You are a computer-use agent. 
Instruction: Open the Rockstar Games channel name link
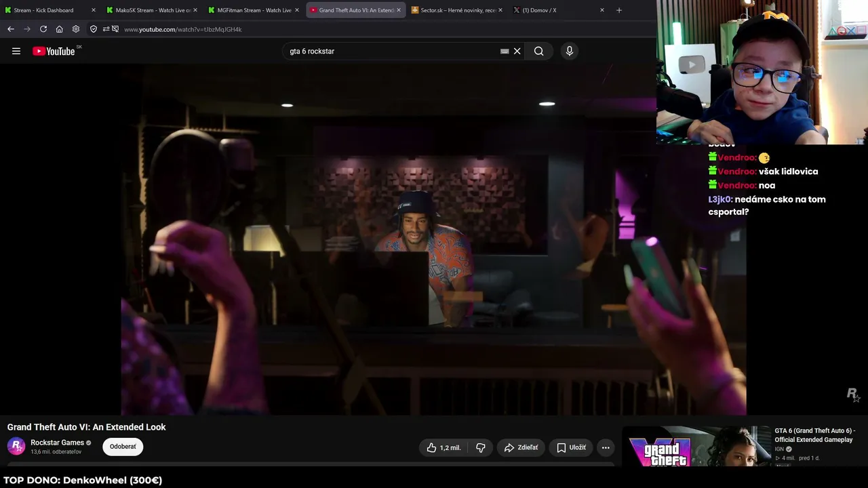[57, 443]
